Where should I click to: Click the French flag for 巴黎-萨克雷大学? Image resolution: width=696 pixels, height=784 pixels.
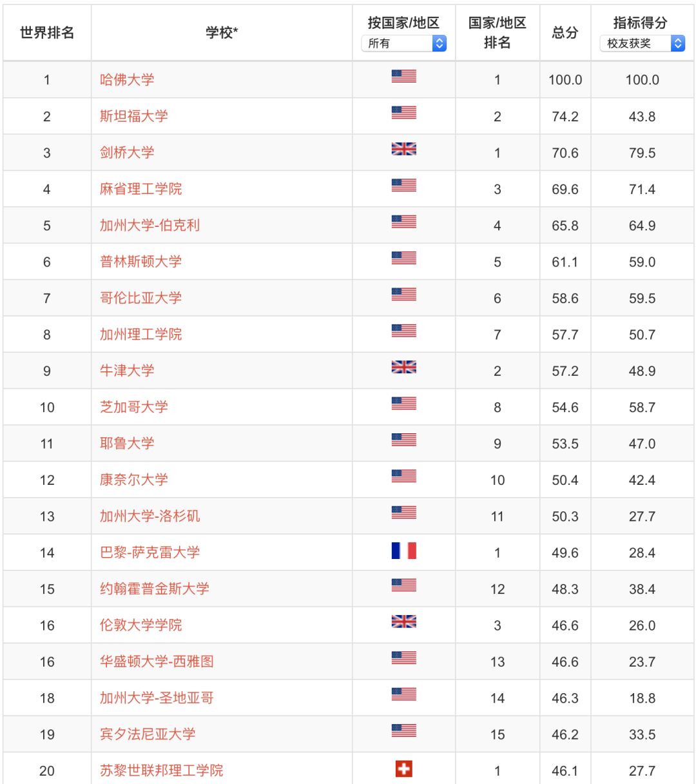pyautogui.click(x=404, y=551)
